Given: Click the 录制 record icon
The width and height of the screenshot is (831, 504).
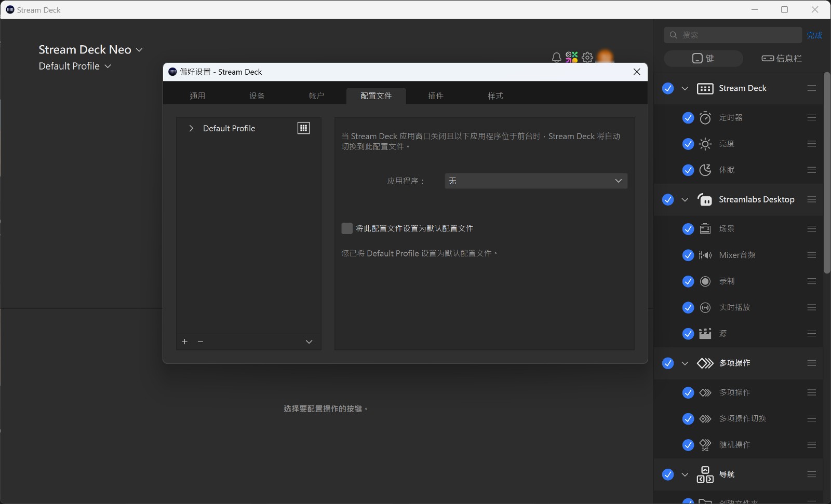Looking at the screenshot, I should click(705, 281).
